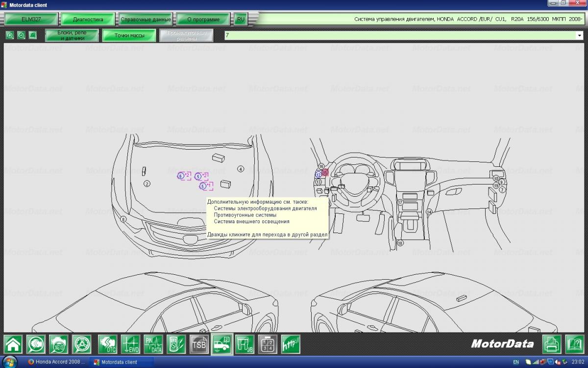Expand the component number dropdown arrow
This screenshot has height=368, width=588.
579,35
